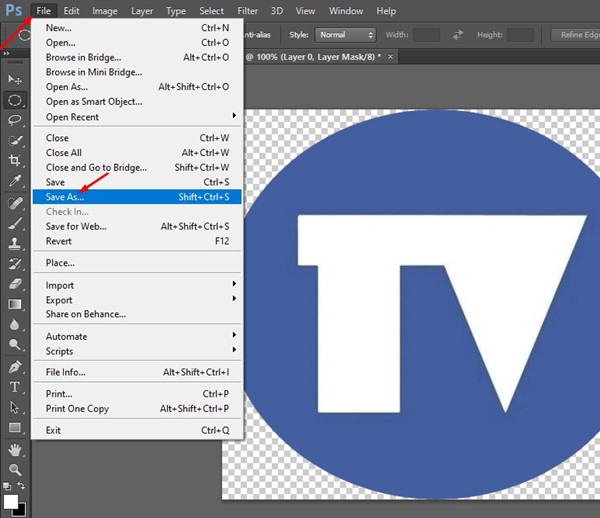Click the Width input field
This screenshot has width=600, height=518.
(426, 35)
